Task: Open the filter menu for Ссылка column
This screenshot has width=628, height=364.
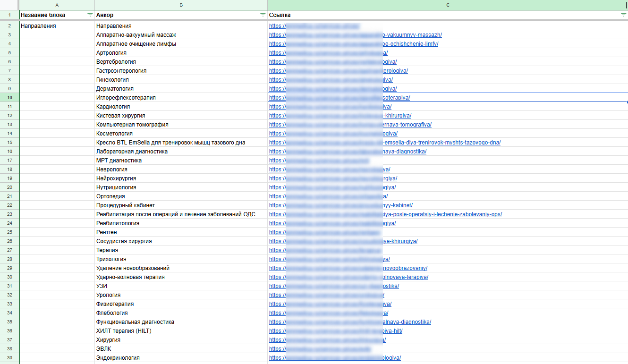Action: tap(623, 15)
